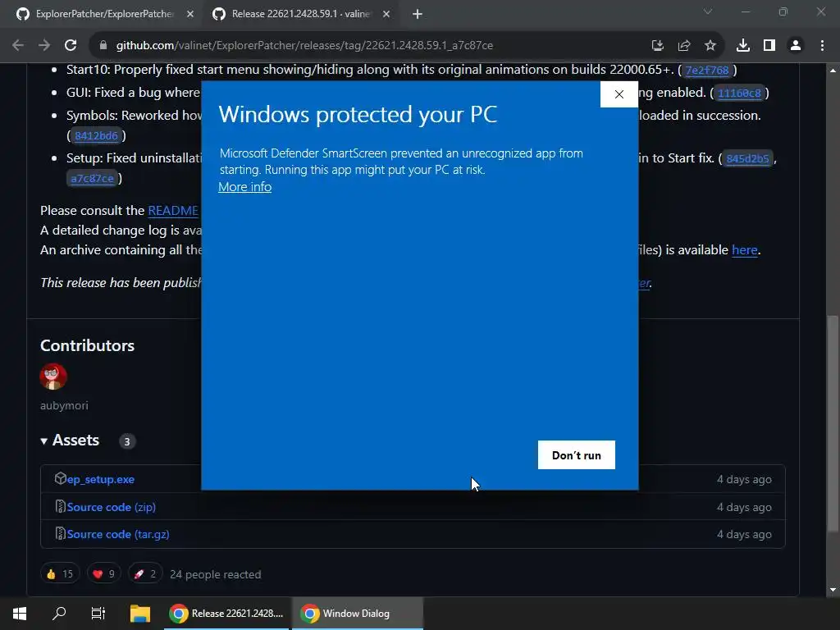Image resolution: width=840 pixels, height=630 pixels.
Task: Open commit 11160c8 link
Action: [x=739, y=94]
